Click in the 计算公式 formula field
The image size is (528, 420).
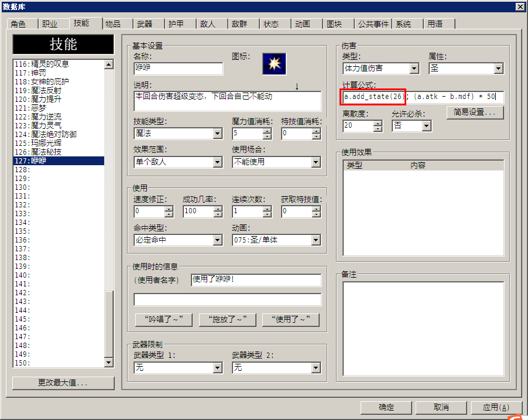coord(423,97)
